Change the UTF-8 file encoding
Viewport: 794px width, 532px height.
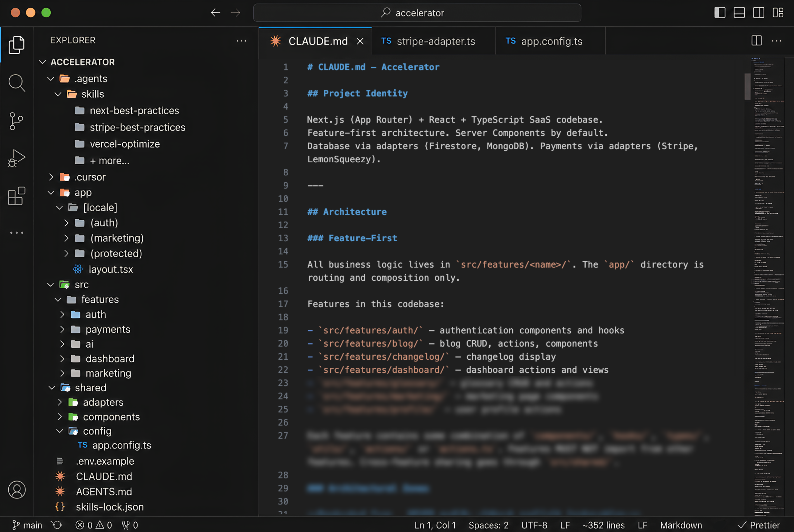pyautogui.click(x=534, y=525)
